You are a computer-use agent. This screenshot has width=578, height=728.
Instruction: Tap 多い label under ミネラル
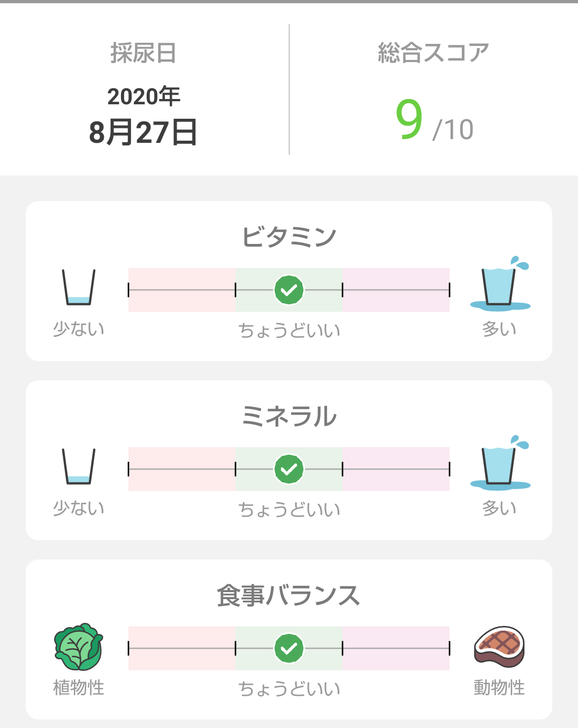pyautogui.click(x=499, y=508)
